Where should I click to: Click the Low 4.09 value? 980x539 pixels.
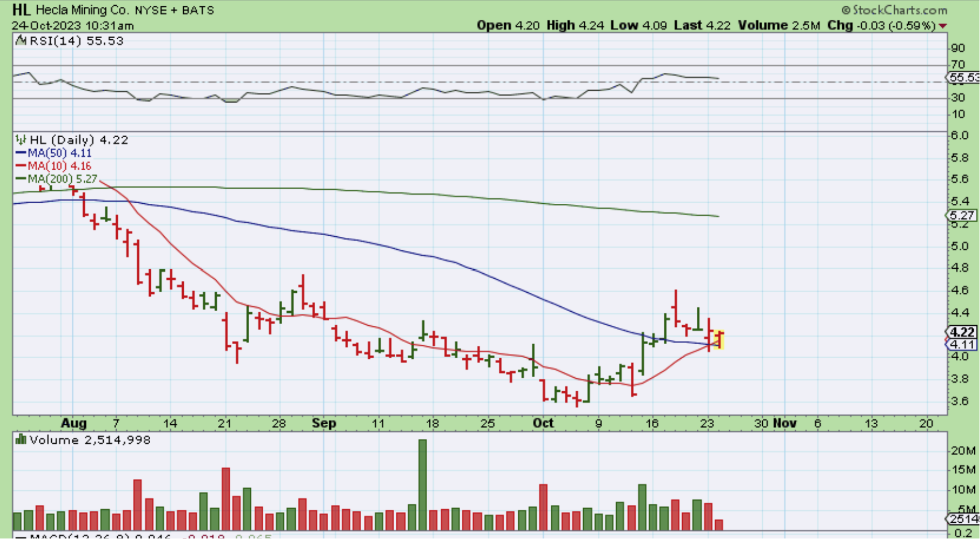coord(638,25)
